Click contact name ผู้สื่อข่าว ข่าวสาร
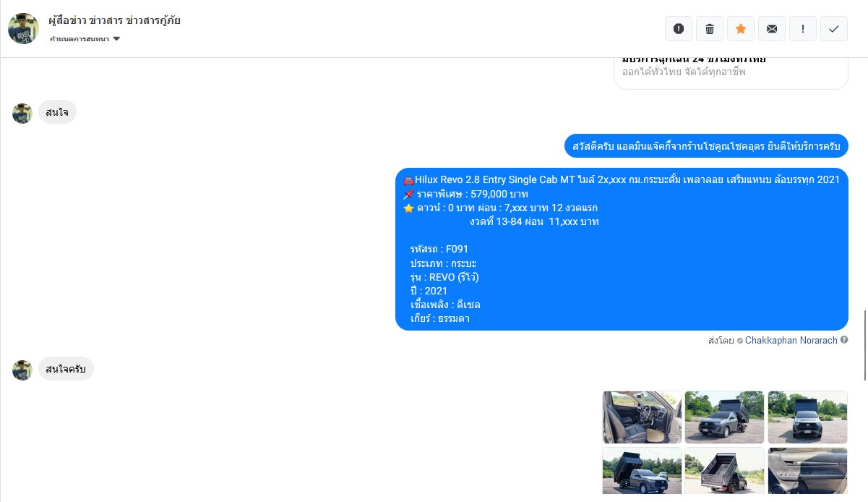This screenshot has height=502, width=868. [114, 20]
